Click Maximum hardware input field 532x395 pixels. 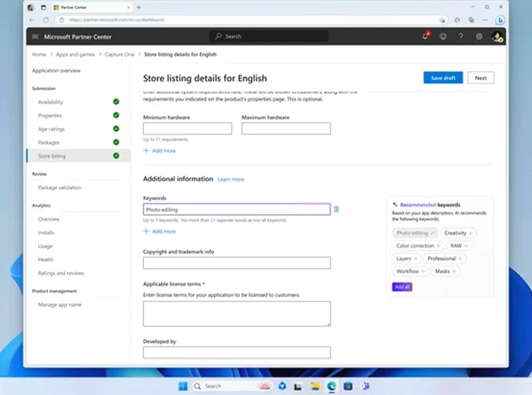point(286,128)
